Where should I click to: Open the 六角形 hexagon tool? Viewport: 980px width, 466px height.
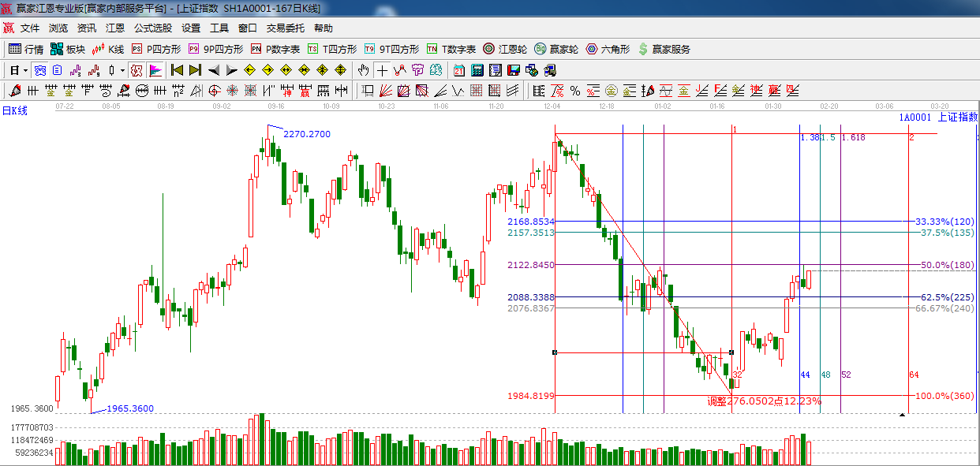point(608,49)
